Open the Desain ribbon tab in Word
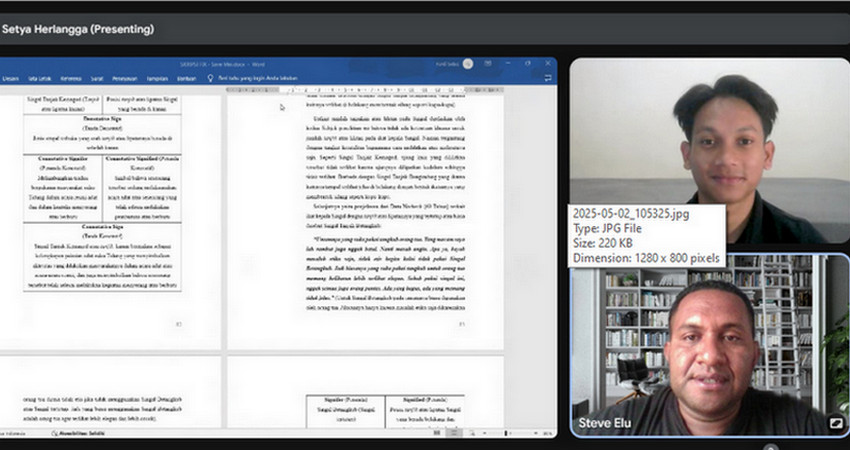Viewport: 850px width, 450px height. (10, 79)
